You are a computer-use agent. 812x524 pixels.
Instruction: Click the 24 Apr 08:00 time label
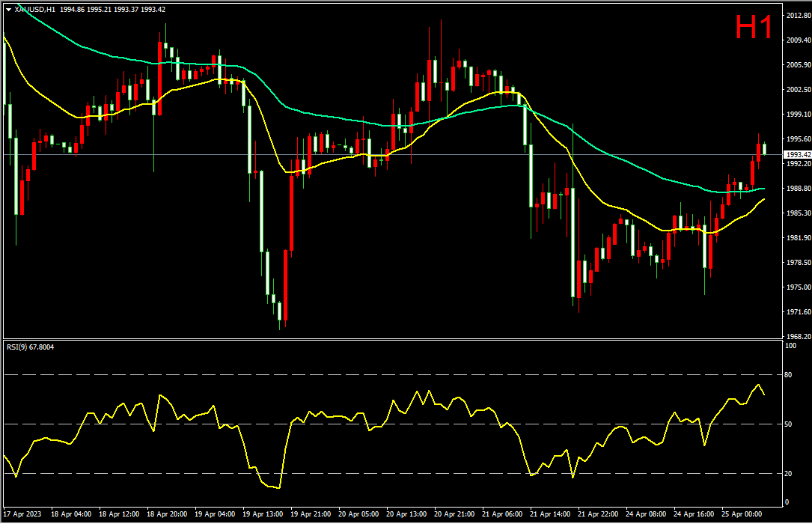[646, 514]
